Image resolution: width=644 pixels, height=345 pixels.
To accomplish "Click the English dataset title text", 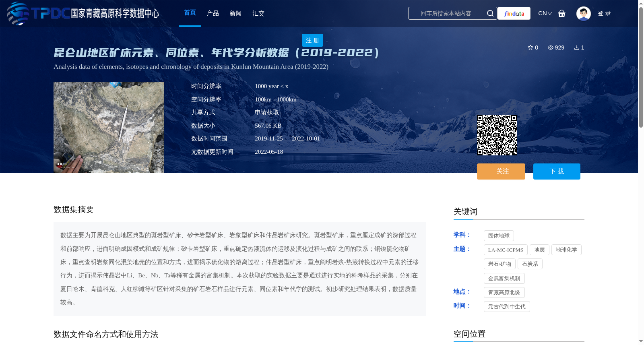I will 191,67.
